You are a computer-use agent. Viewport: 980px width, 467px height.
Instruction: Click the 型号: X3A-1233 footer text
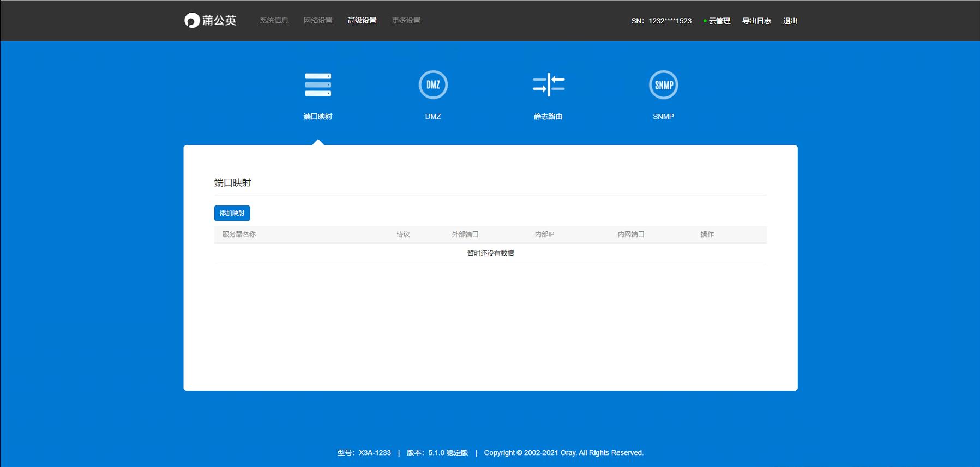pos(364,453)
